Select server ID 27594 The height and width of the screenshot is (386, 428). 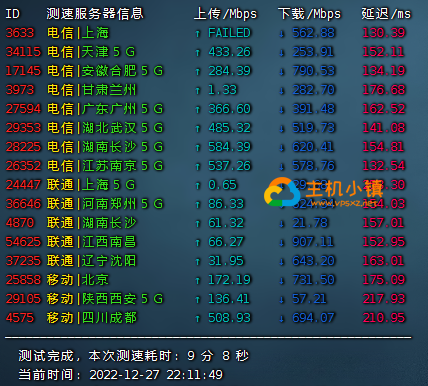coord(23,109)
